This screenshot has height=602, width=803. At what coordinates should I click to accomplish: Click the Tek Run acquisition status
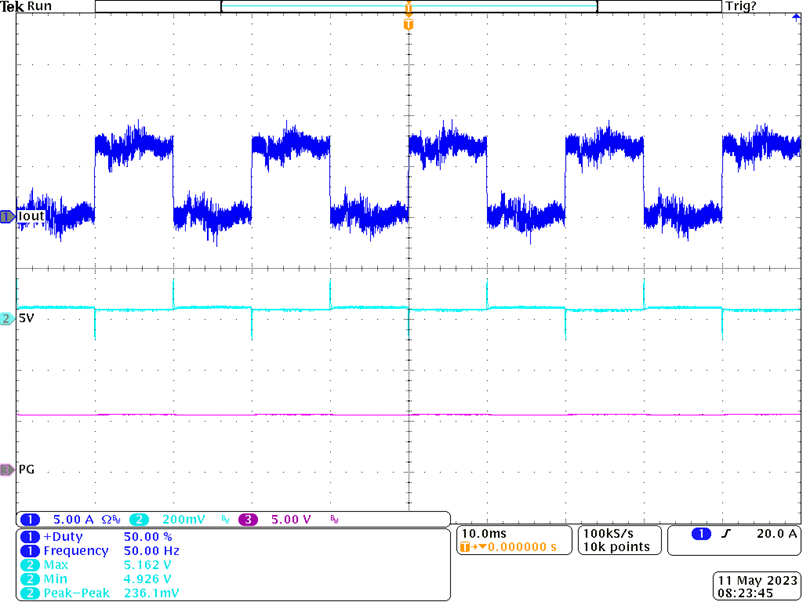[x=26, y=6]
